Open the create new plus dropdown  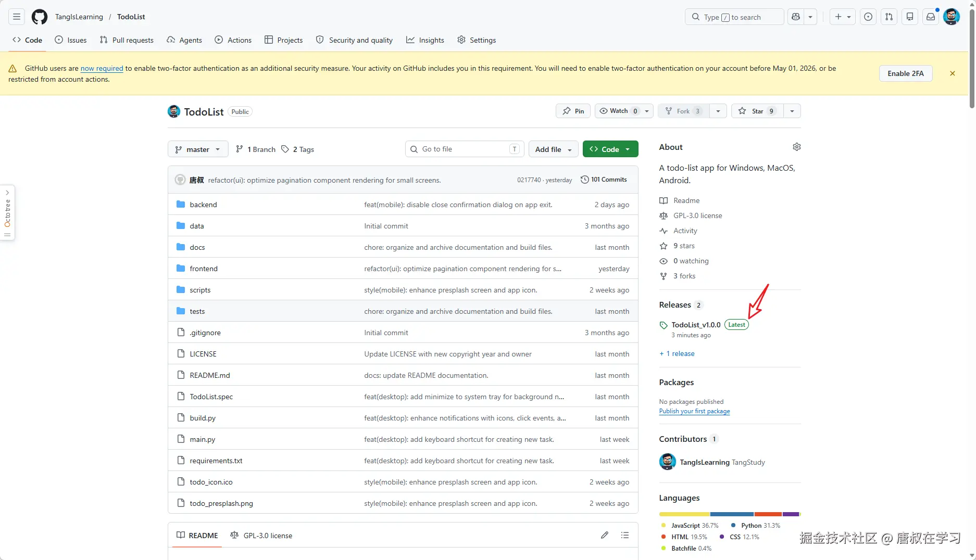tap(843, 17)
